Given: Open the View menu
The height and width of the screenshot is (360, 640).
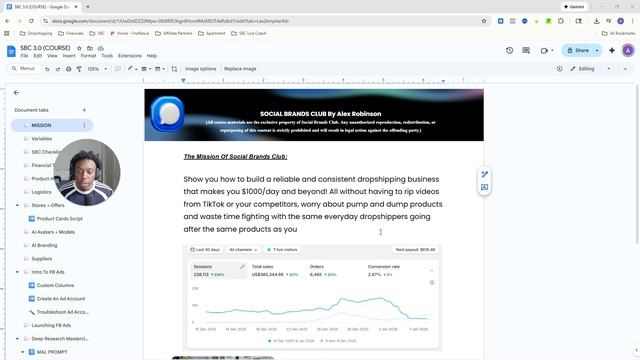Looking at the screenshot, I should coord(52,56).
